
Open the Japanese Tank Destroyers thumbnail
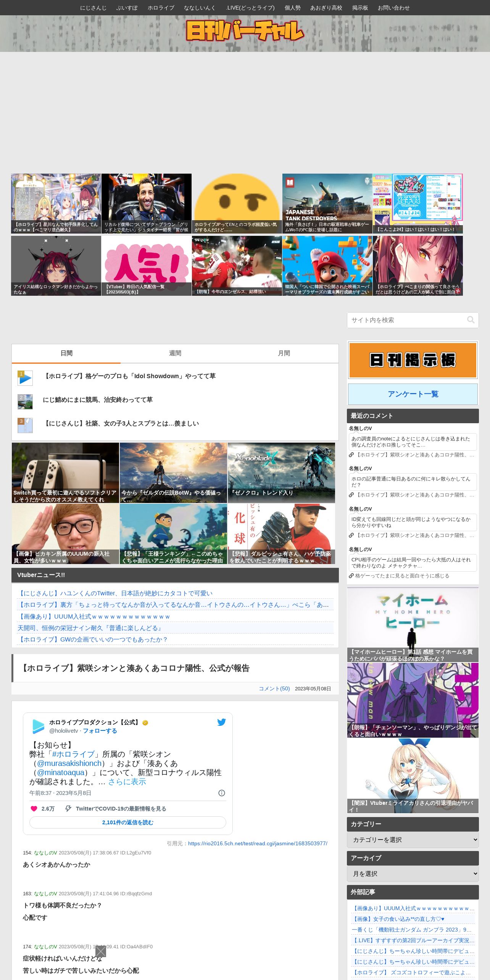click(x=327, y=203)
